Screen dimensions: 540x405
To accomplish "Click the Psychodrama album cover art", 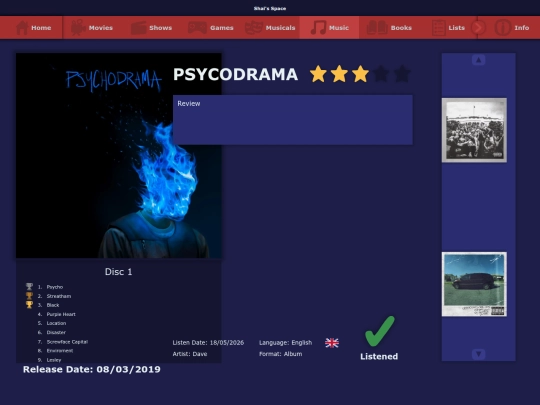I will pyautogui.click(x=118, y=155).
